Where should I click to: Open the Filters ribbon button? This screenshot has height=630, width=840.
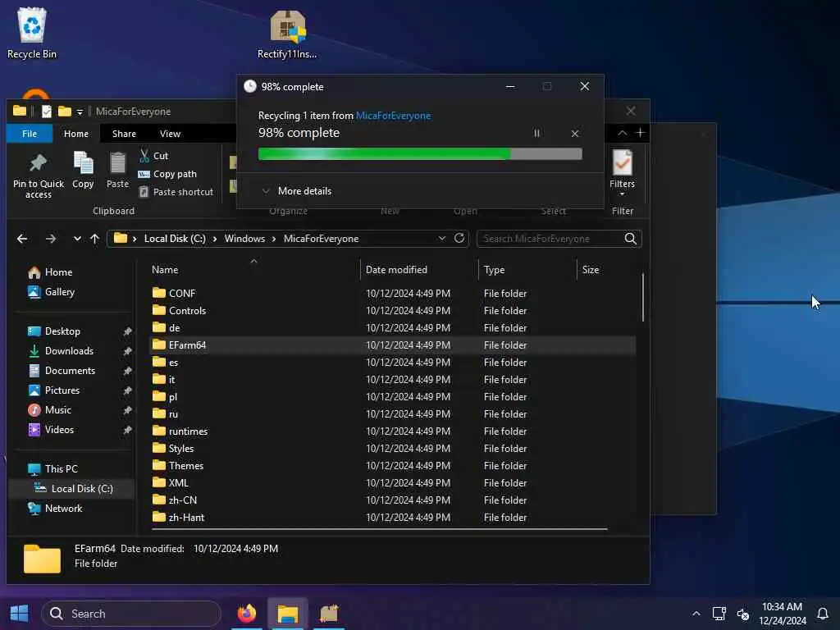click(622, 172)
